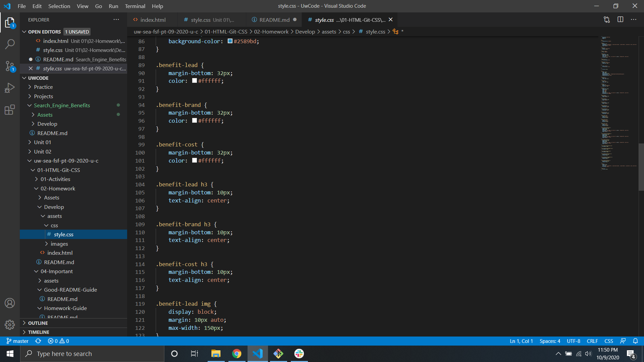The image size is (644, 362).
Task: Click master branch in status bar
Action: [17, 341]
